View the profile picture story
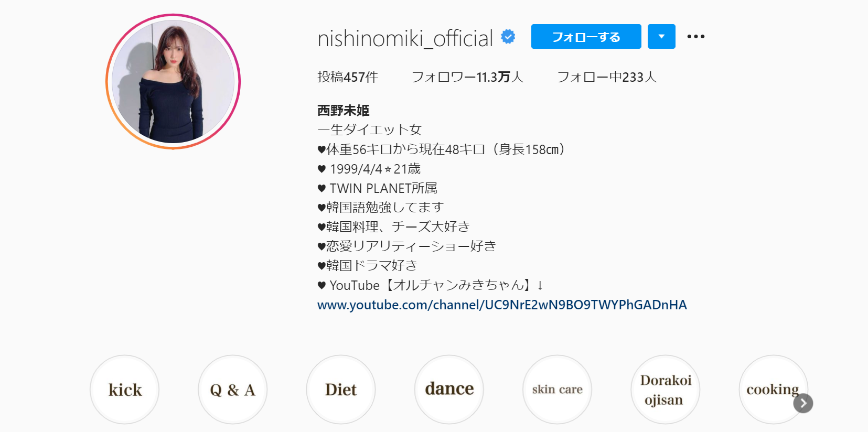 (x=173, y=81)
